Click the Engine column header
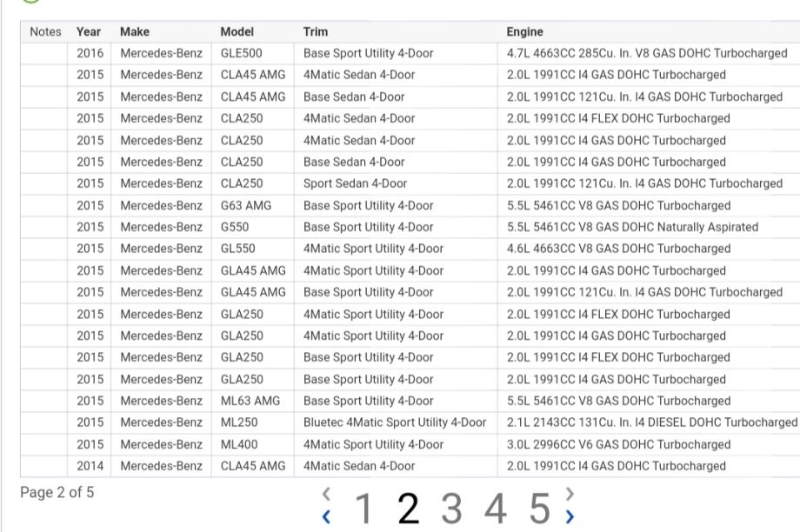The height and width of the screenshot is (532, 800). [524, 31]
